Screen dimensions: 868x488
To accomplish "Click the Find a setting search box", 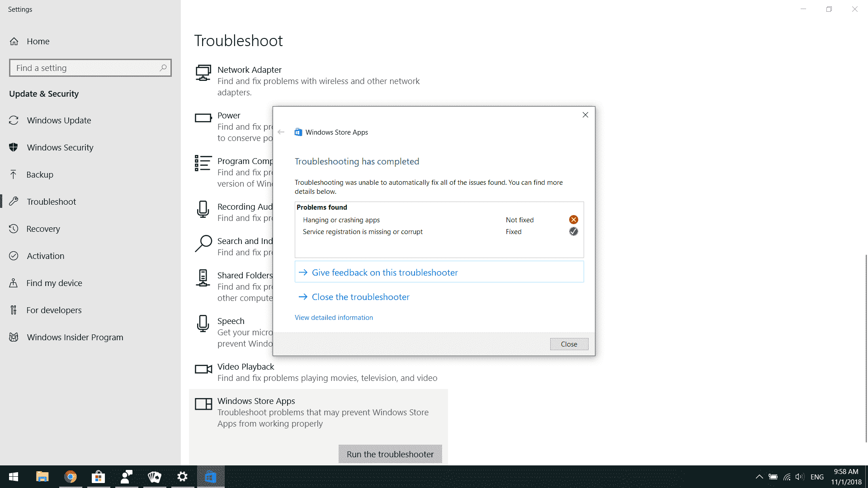I will click(x=90, y=68).
